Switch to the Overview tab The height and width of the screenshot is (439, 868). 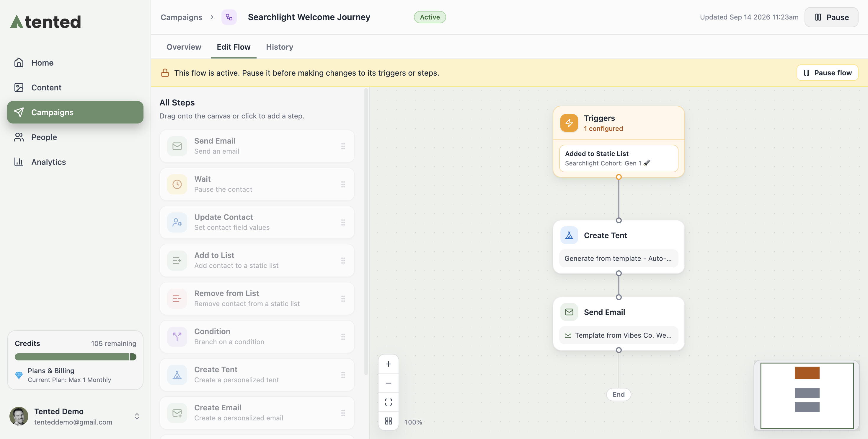pos(184,47)
